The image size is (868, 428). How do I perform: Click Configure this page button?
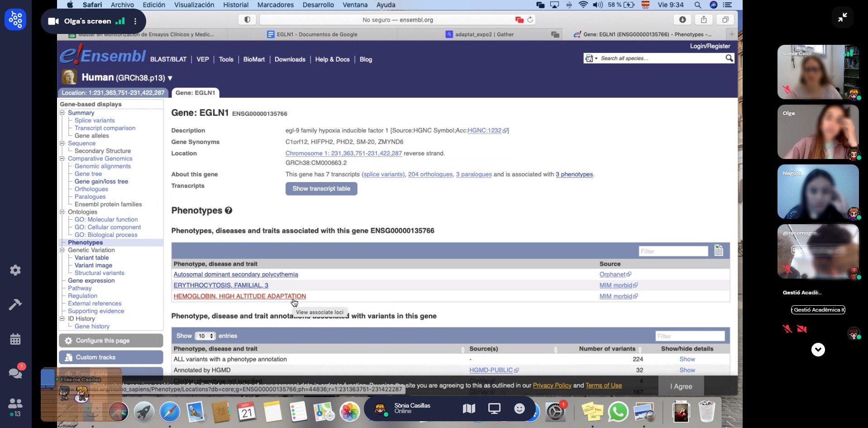pos(111,341)
